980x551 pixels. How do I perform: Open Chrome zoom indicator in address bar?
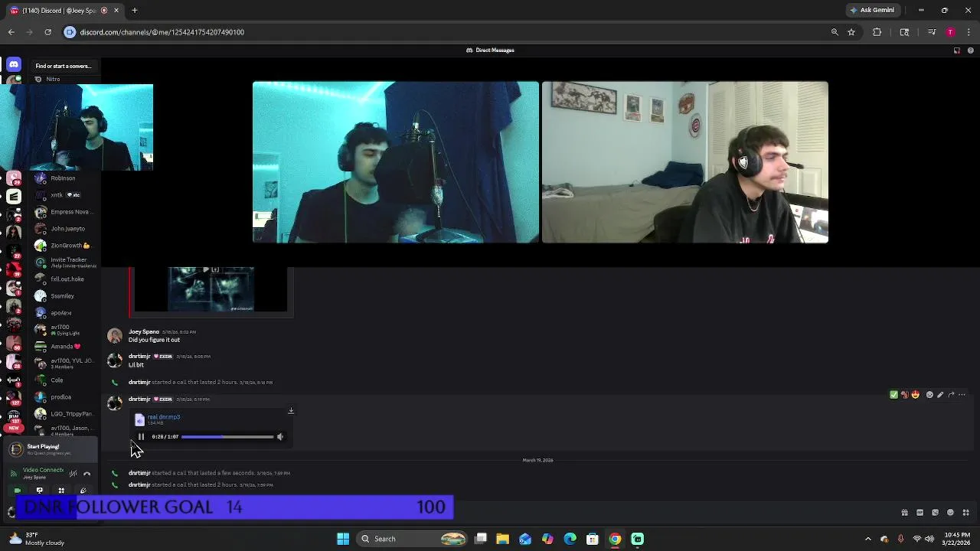[x=835, y=32]
